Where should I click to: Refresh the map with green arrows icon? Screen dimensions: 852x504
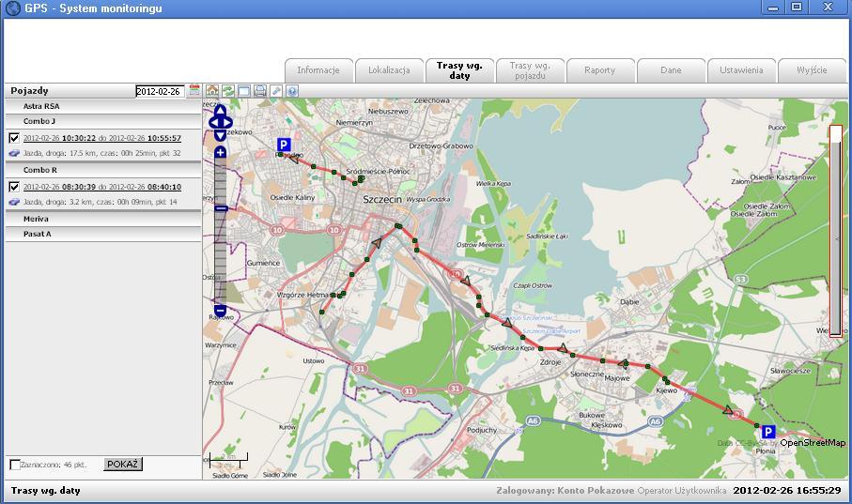click(228, 91)
